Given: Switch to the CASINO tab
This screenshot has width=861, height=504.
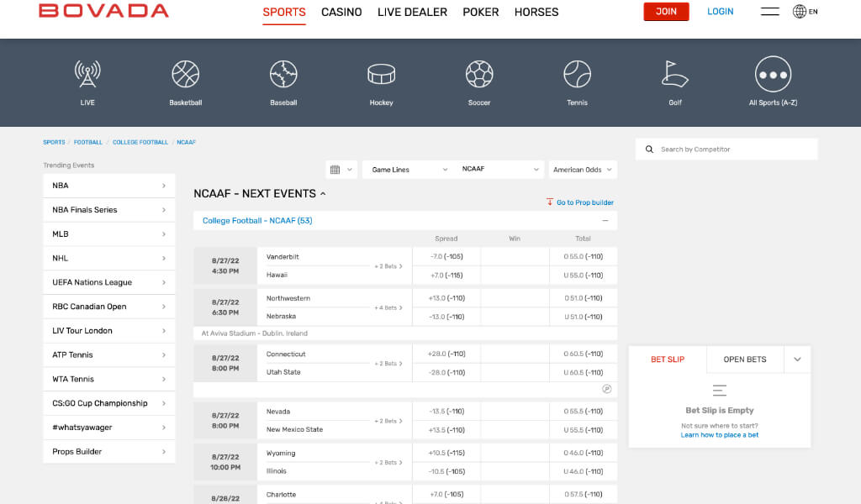Looking at the screenshot, I should (341, 12).
